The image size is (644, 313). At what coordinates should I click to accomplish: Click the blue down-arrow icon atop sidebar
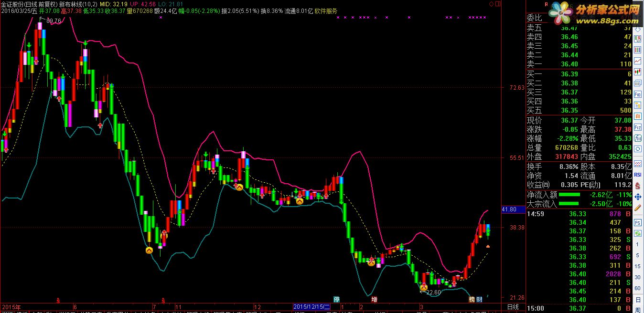(x=637, y=29)
